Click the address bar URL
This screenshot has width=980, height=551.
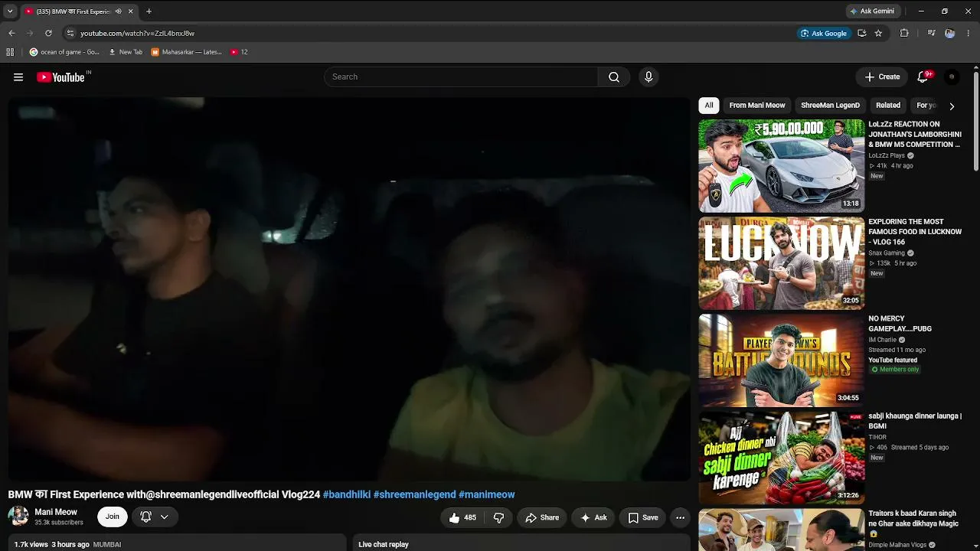click(x=138, y=33)
